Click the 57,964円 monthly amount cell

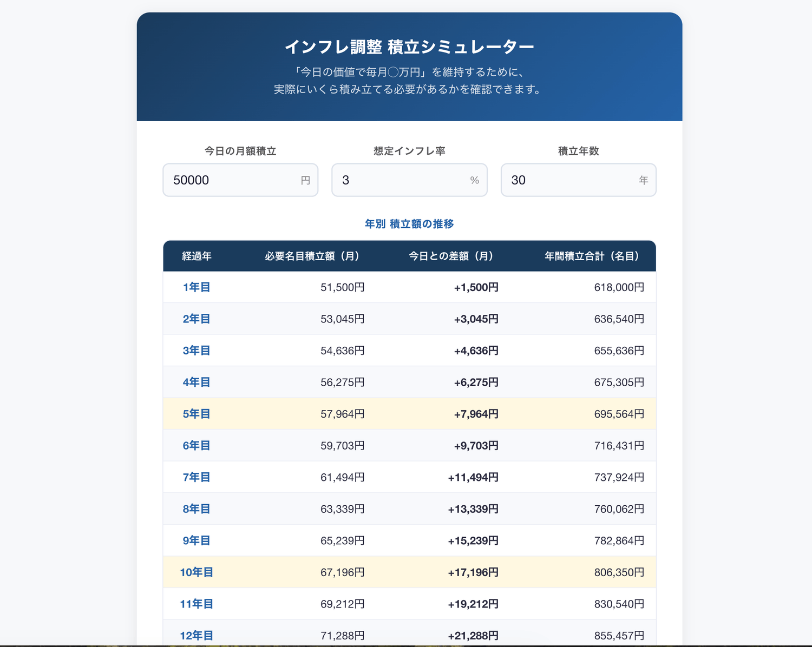click(343, 414)
